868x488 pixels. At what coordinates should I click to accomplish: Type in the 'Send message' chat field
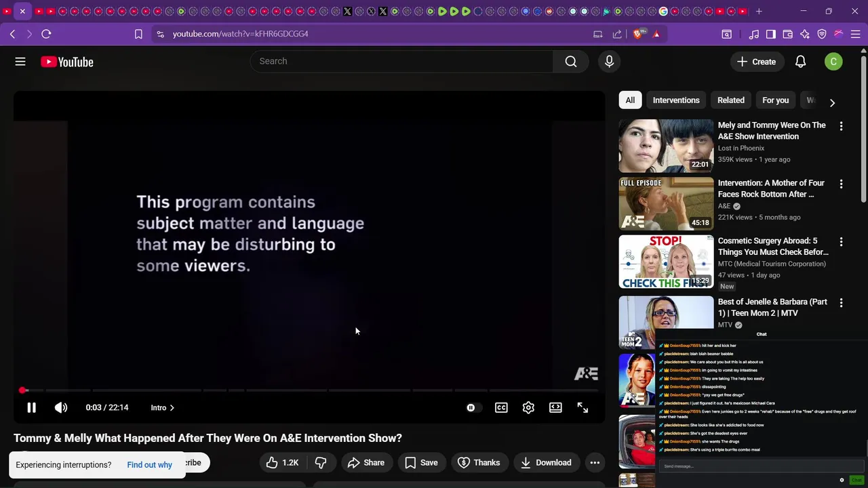tap(759, 466)
